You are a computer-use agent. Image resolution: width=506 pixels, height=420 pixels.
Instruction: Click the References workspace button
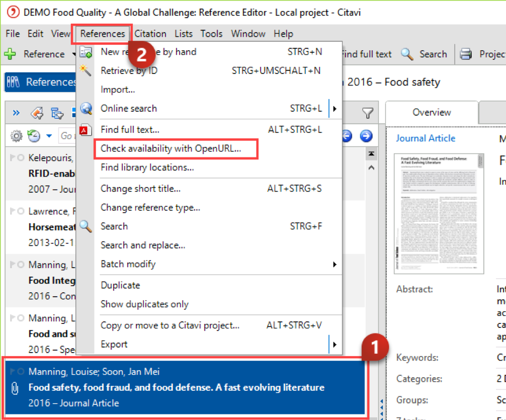[41, 82]
